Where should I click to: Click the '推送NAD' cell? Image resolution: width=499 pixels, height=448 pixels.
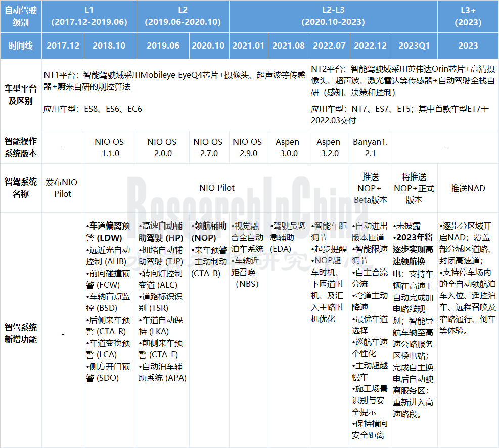point(468,188)
